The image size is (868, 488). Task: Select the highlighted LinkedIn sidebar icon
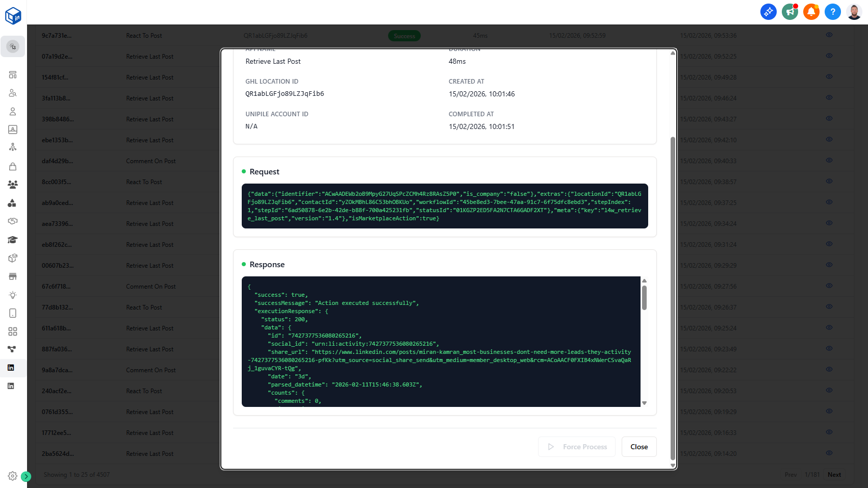[13, 368]
